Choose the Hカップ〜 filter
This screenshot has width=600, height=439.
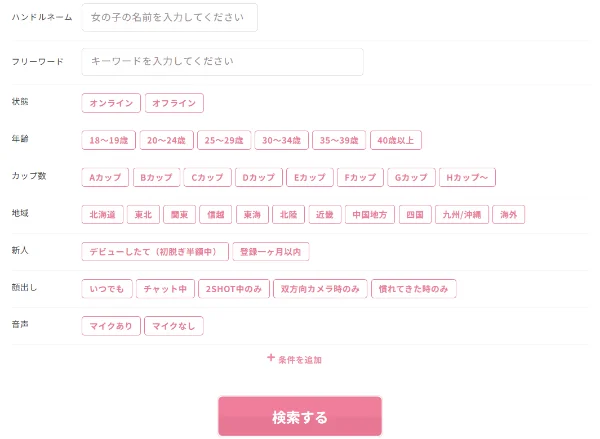(x=466, y=178)
